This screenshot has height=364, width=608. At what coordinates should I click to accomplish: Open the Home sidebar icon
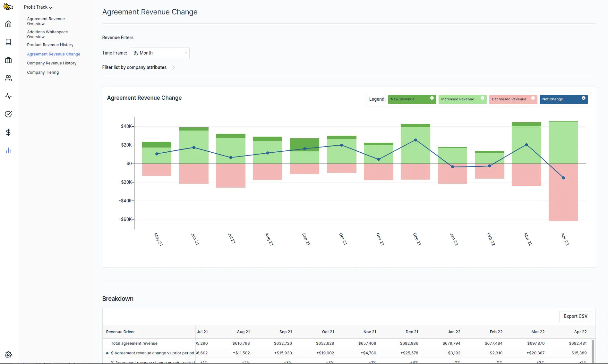[8, 24]
